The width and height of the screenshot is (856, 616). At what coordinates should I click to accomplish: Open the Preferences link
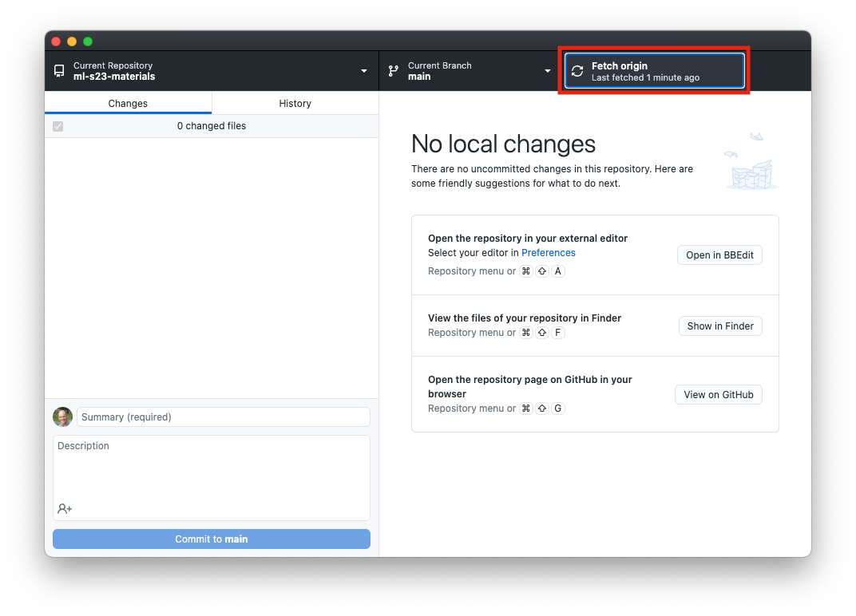pos(548,253)
